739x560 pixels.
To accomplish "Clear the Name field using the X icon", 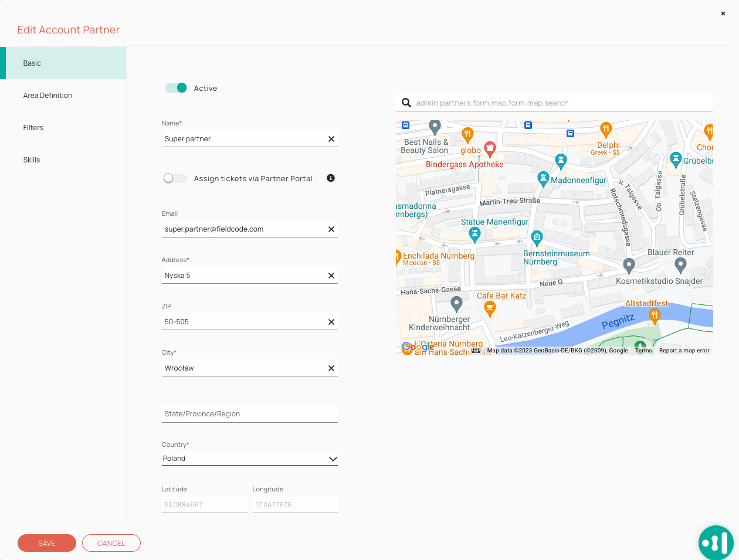I will 331,138.
